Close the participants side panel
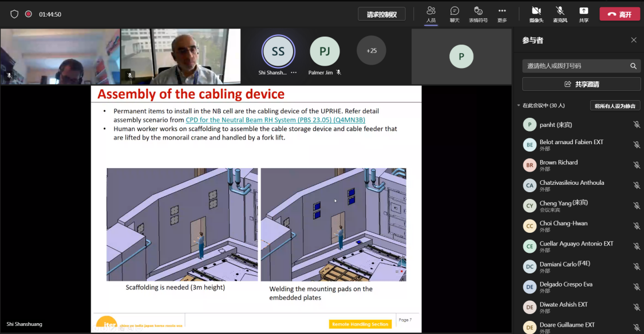 coord(634,40)
